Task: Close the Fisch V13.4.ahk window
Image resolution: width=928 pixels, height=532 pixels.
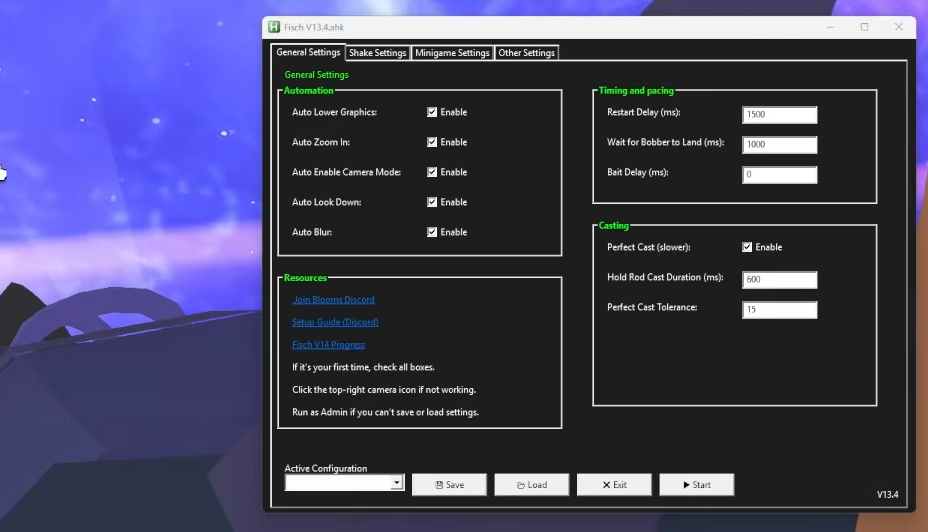Action: point(899,27)
